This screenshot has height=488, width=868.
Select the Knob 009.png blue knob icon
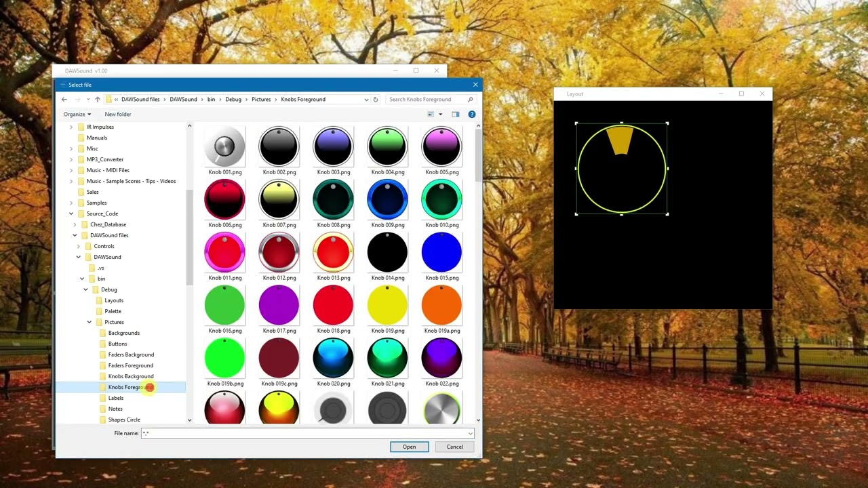[387, 199]
